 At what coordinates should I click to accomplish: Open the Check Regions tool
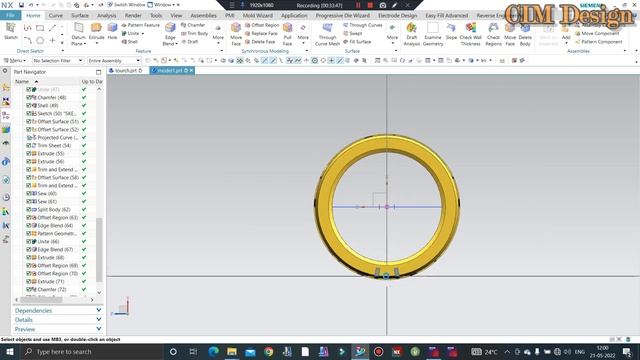click(493, 34)
